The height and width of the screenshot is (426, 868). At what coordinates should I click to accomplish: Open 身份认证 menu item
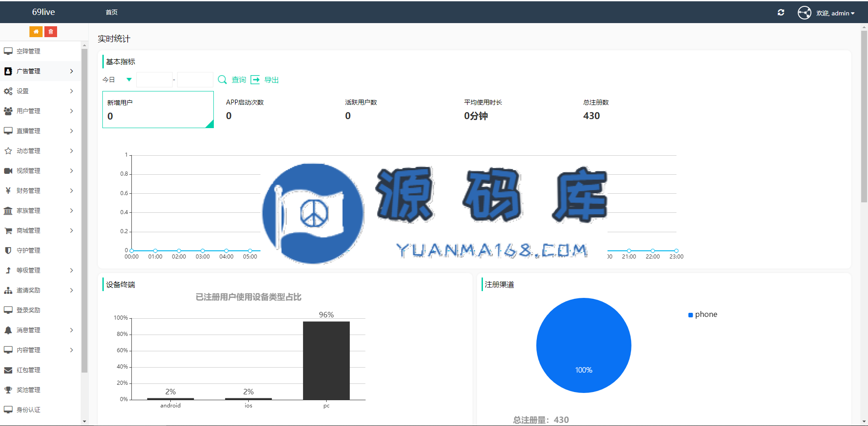[x=41, y=410]
